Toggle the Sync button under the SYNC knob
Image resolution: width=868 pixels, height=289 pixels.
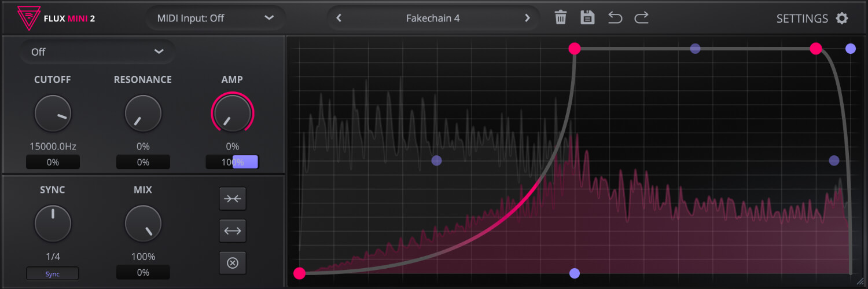53,274
